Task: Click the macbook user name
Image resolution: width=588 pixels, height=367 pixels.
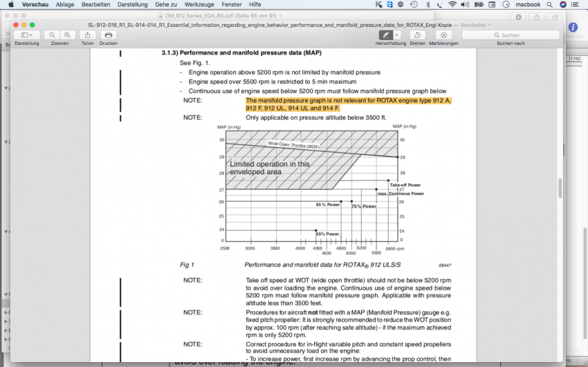Action: (x=528, y=5)
